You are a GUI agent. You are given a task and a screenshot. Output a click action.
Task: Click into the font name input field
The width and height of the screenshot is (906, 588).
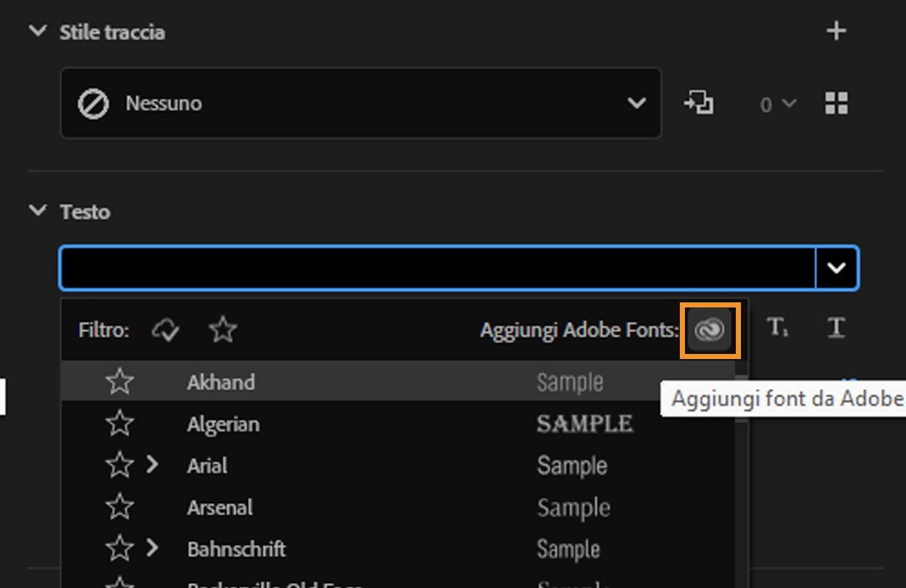pyautogui.click(x=438, y=268)
